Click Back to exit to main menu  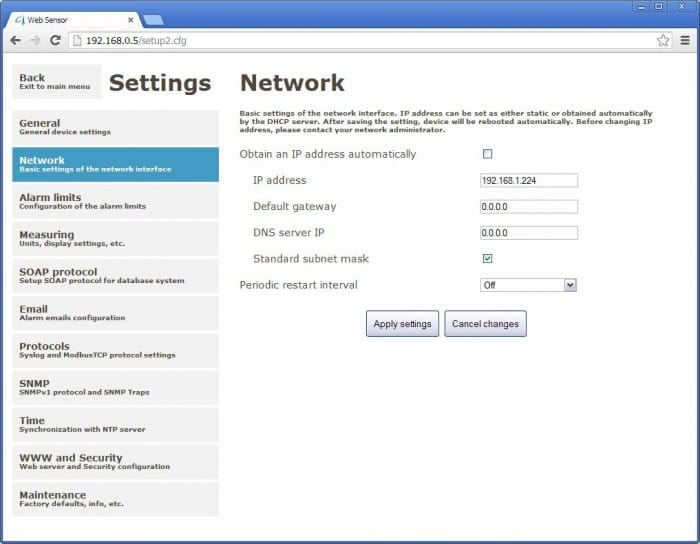tap(57, 82)
